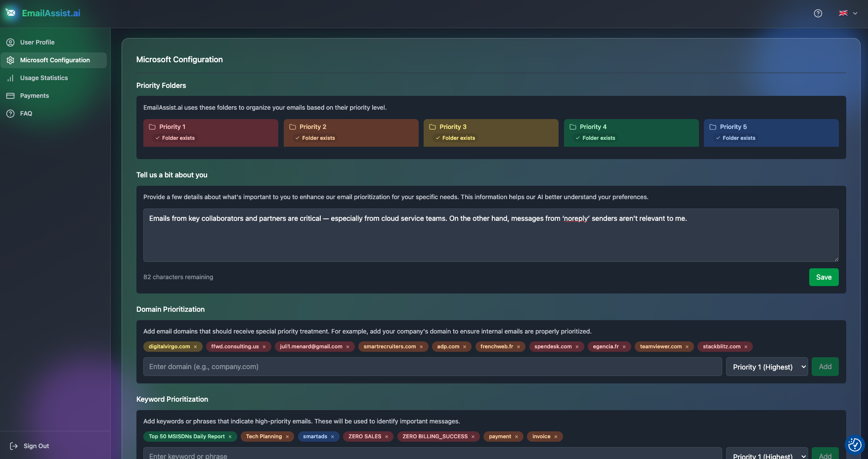
Task: Remove the smartrecruiters.com domain tag
Action: point(421,347)
